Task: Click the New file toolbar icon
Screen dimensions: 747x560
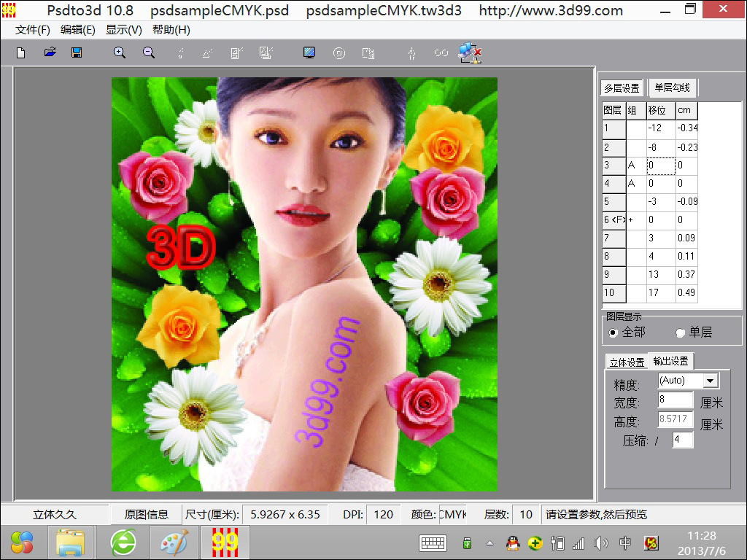Action: point(21,52)
